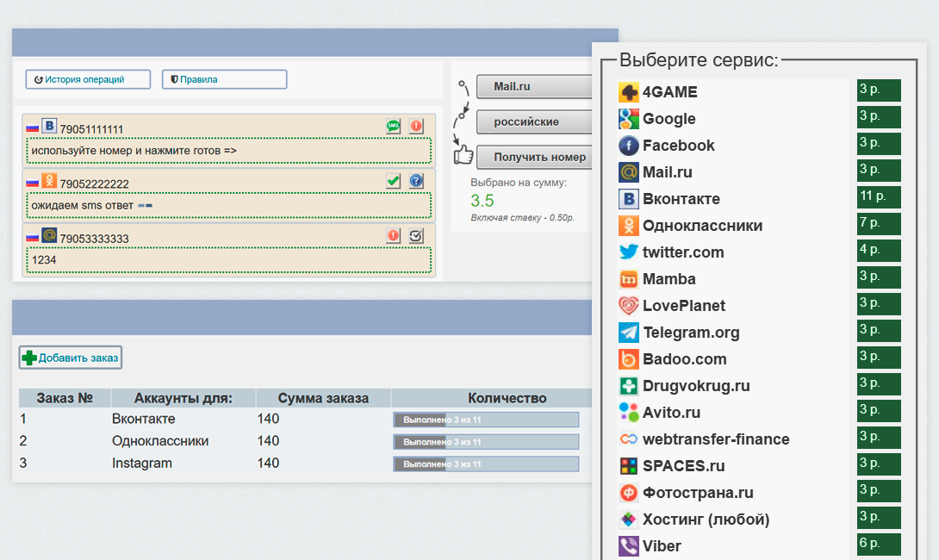This screenshot has width=939, height=560.
Task: Click the Google service icon
Action: coord(628,119)
